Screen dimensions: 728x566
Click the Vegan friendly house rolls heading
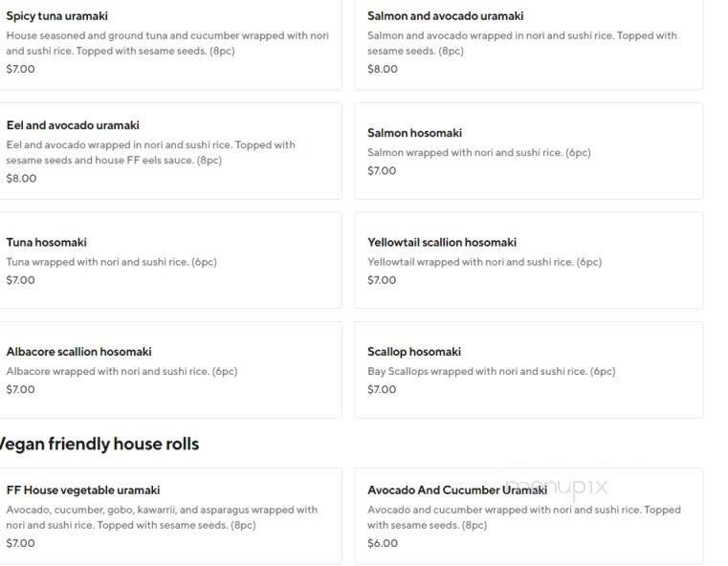[99, 444]
